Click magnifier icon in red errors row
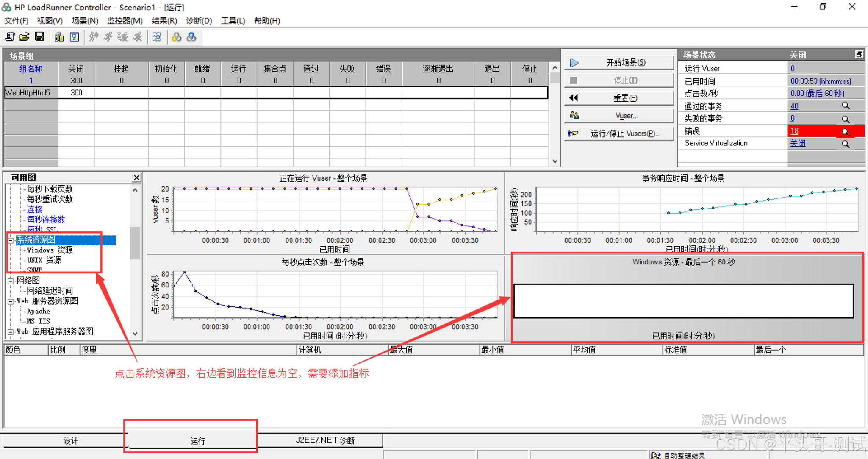The width and height of the screenshot is (868, 459). click(x=845, y=132)
